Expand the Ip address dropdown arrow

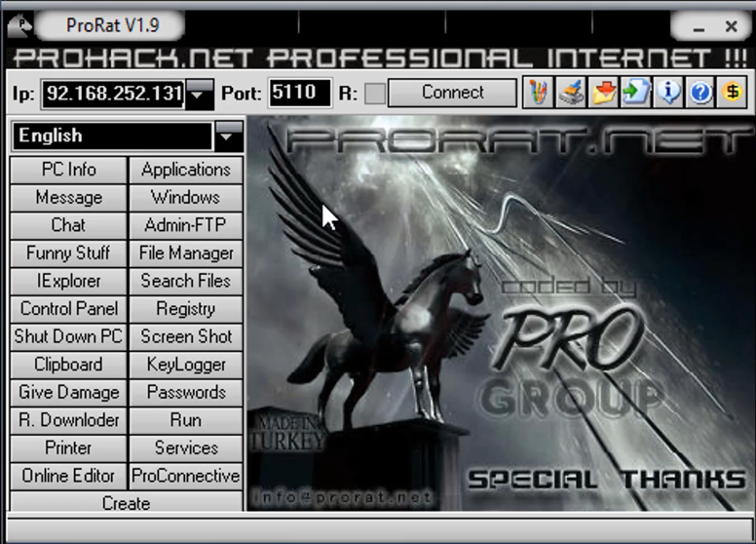(199, 94)
